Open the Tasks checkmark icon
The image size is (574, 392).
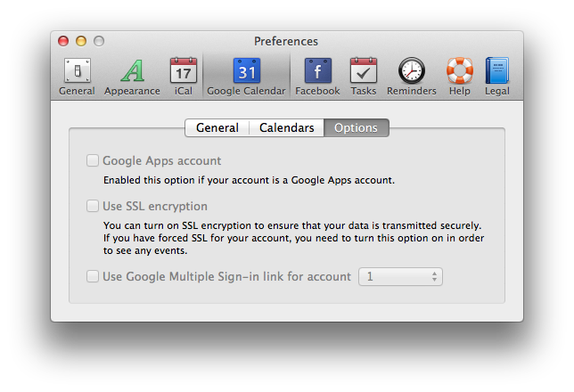point(363,71)
